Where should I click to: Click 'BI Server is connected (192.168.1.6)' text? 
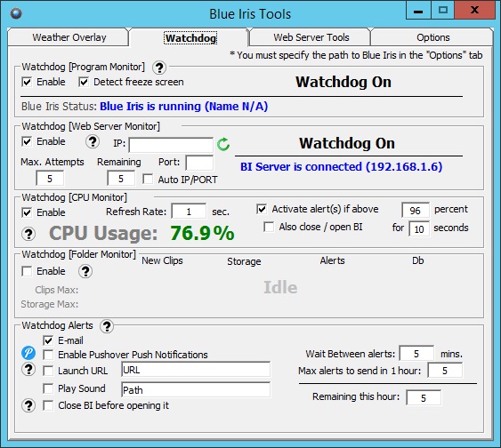(x=341, y=166)
